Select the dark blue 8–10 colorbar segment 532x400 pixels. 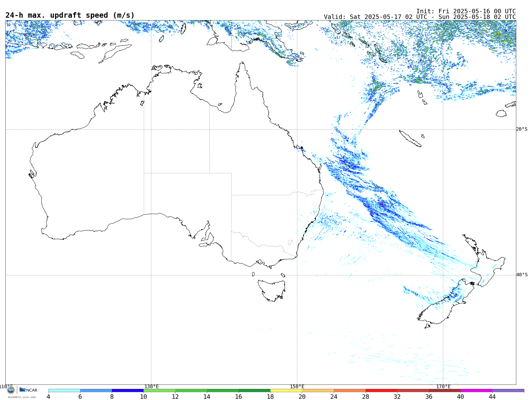coord(128,391)
